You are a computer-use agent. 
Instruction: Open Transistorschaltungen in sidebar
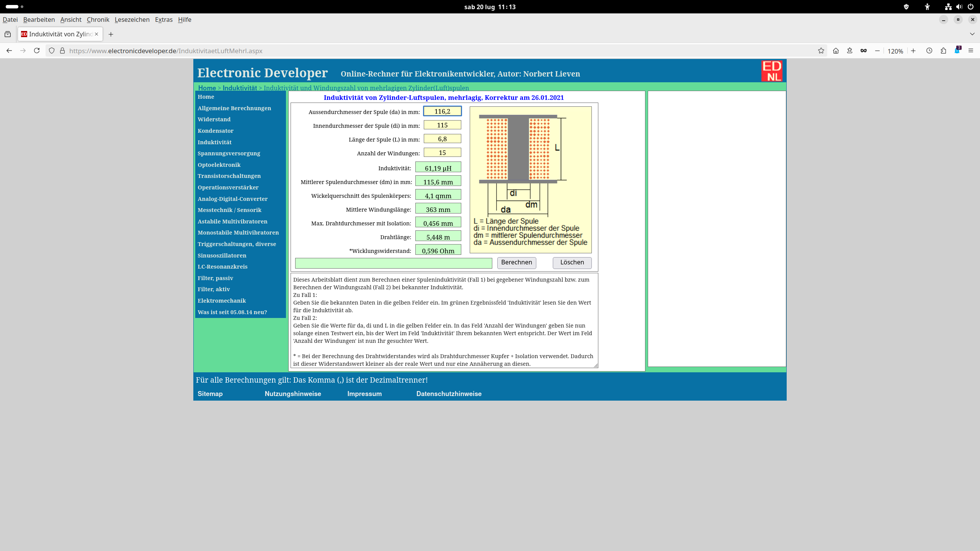229,176
